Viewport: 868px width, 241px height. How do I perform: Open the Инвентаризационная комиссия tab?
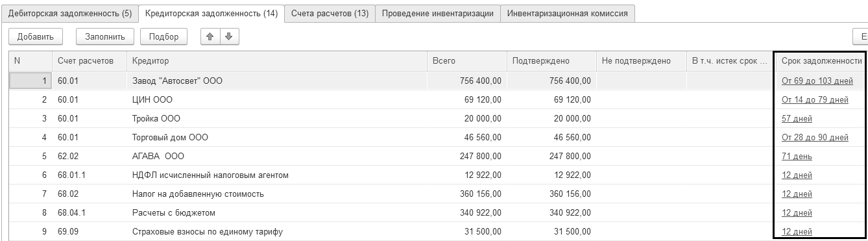tap(567, 13)
